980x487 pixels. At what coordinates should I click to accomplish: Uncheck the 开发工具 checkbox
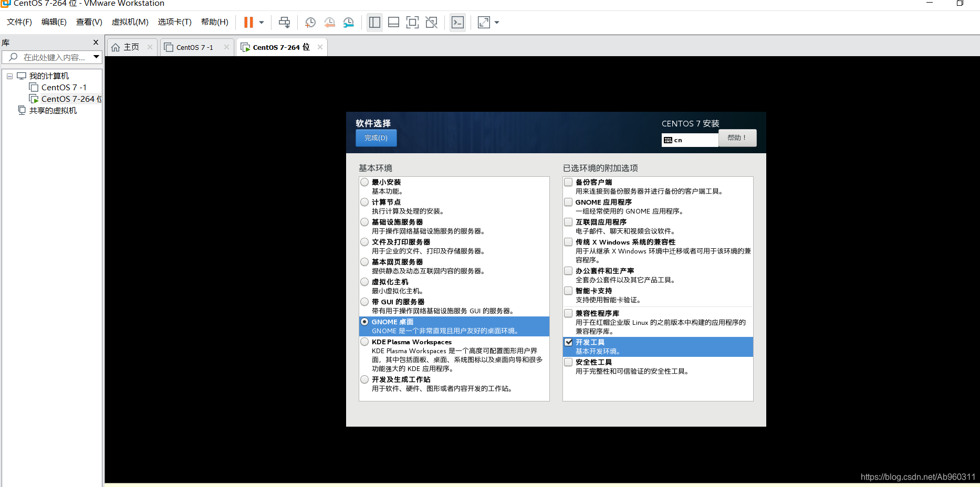point(568,342)
